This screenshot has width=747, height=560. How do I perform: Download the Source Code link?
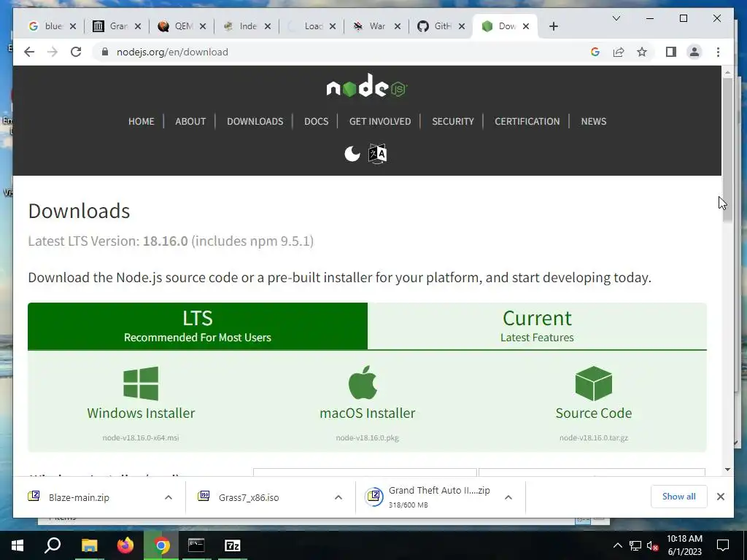pos(594,413)
